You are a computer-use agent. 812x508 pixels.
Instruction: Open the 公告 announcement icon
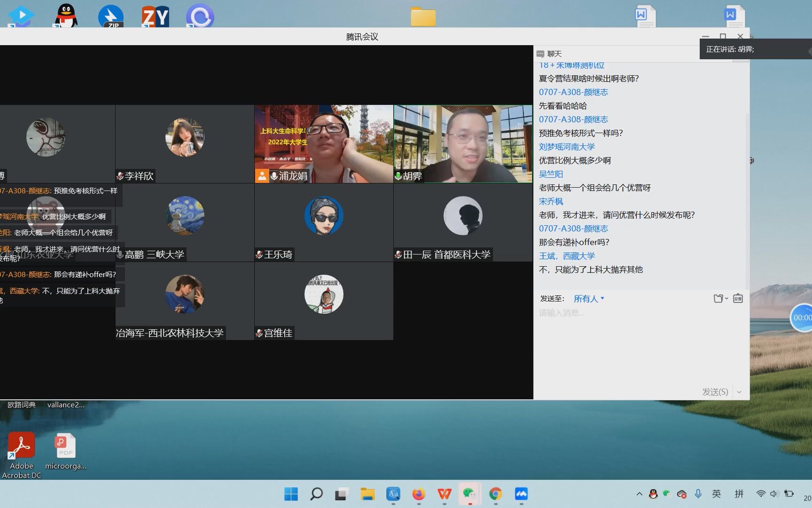pos(738,298)
